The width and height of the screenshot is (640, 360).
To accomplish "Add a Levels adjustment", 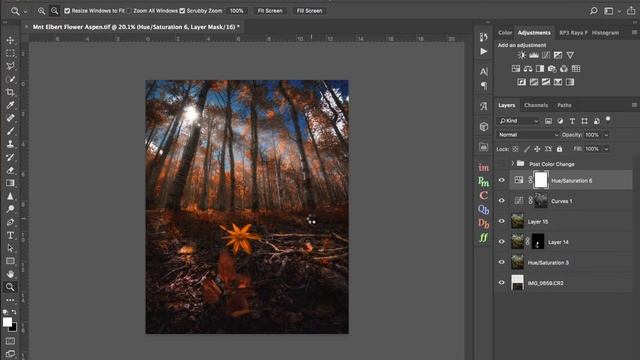I will [x=534, y=55].
